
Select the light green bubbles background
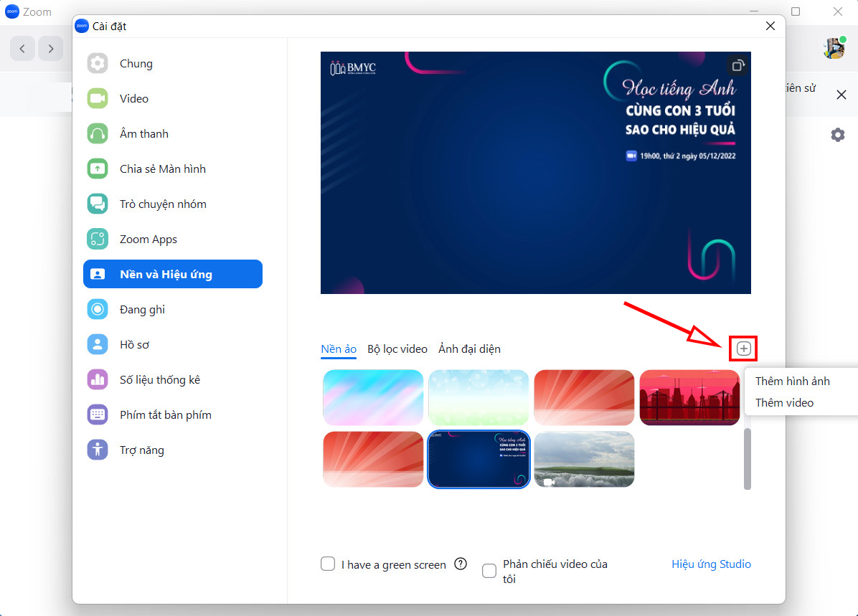[x=478, y=397]
